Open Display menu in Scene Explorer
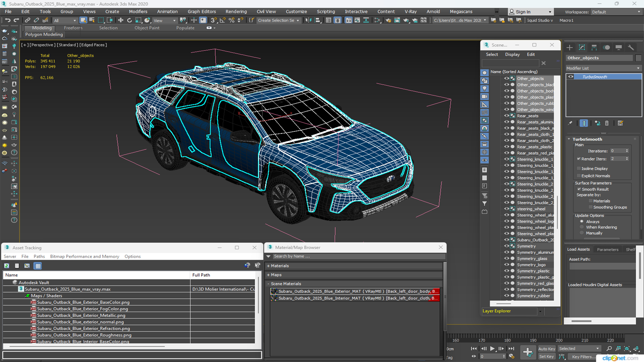 tap(512, 54)
